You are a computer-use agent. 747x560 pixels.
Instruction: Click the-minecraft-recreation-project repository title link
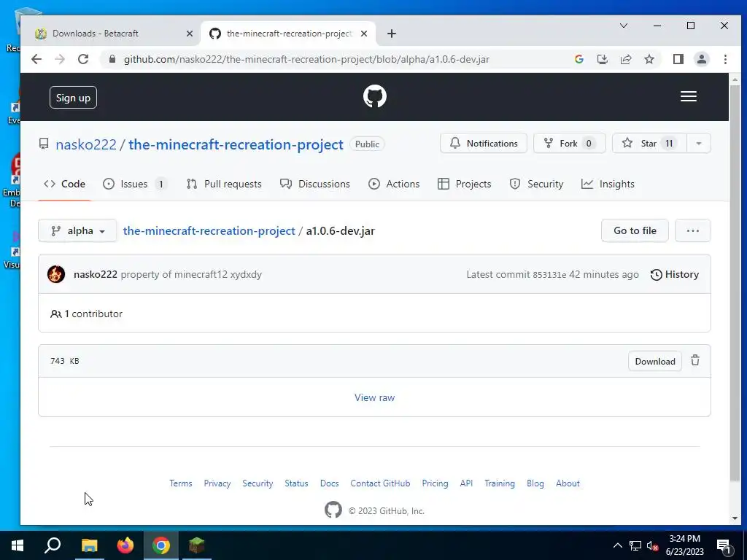click(236, 144)
